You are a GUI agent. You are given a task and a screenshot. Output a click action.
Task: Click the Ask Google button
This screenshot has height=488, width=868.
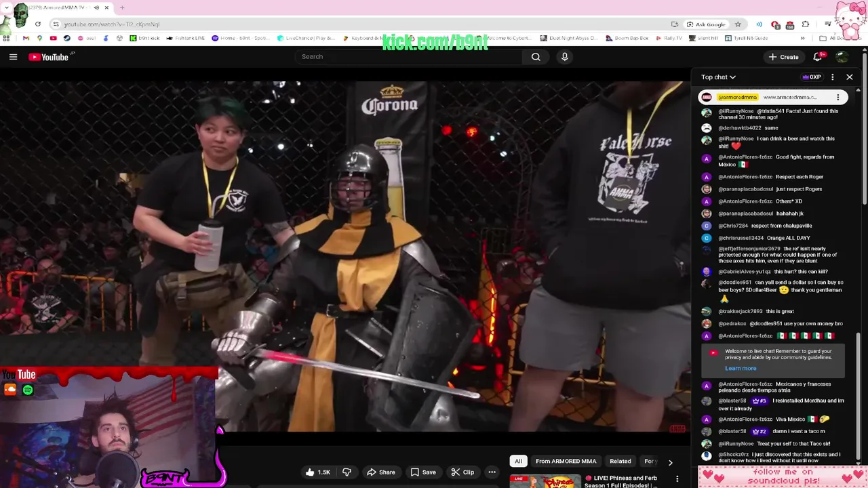705,24
